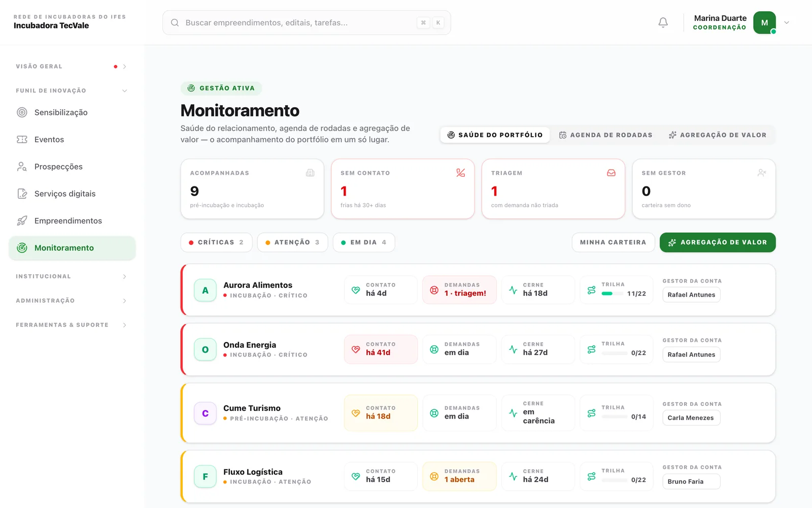Image resolution: width=812 pixels, height=508 pixels.
Task: Open Aurora Alimentos company name
Action: pos(258,285)
